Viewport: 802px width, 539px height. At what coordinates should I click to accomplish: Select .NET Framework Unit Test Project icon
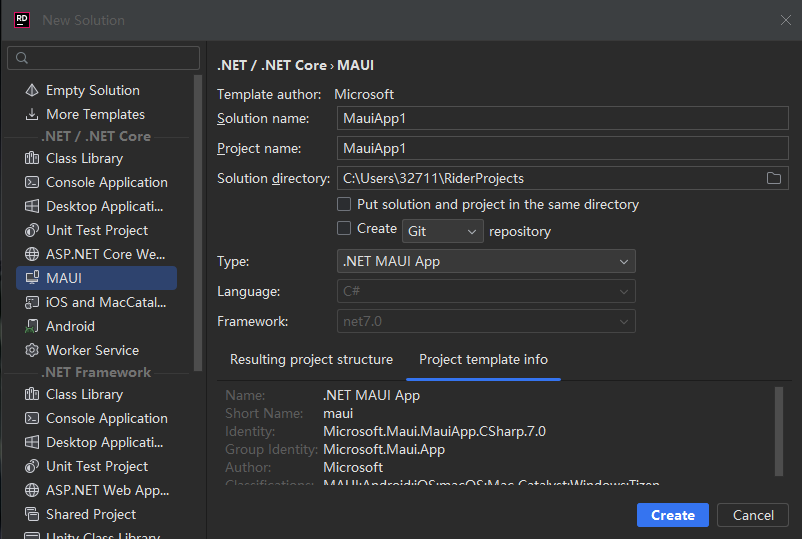point(32,466)
